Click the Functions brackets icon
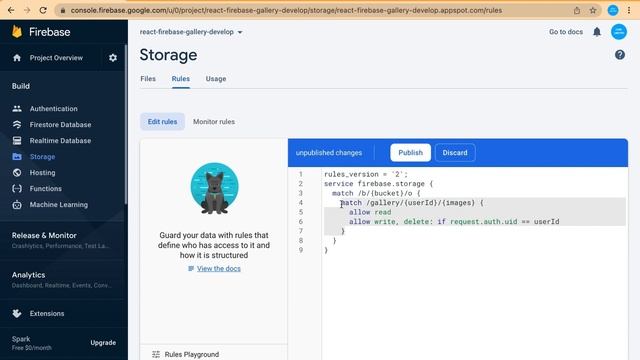The width and height of the screenshot is (640, 360). point(17,189)
